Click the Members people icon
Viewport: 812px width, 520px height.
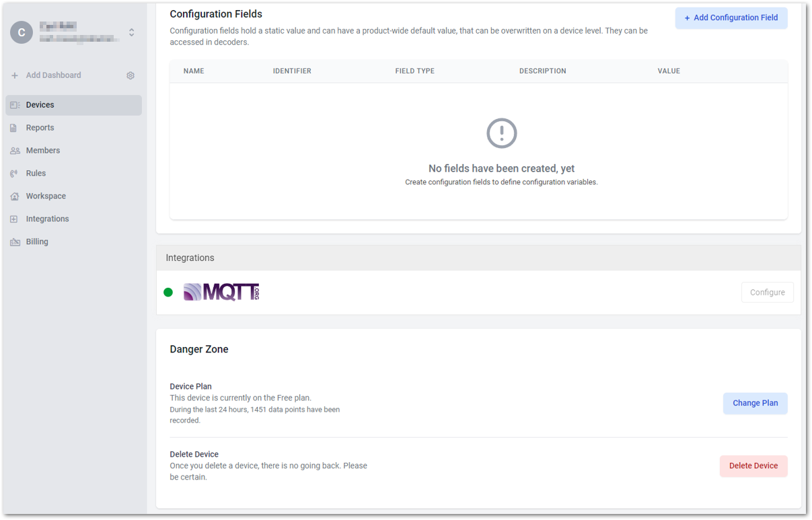15,151
